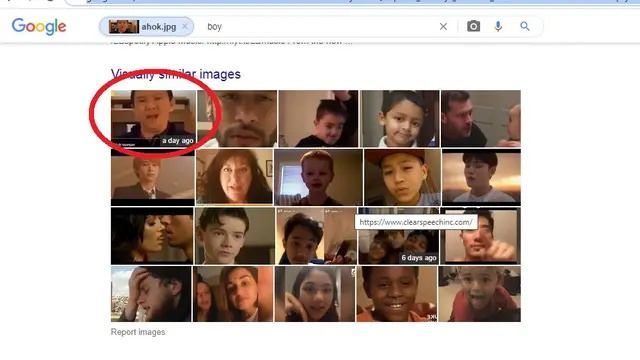Clear the search query with the X icon

443,27
